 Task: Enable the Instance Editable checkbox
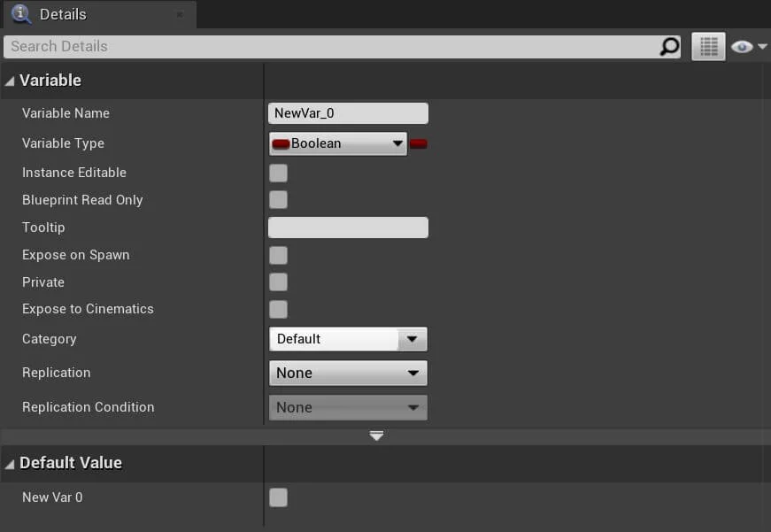coord(278,173)
